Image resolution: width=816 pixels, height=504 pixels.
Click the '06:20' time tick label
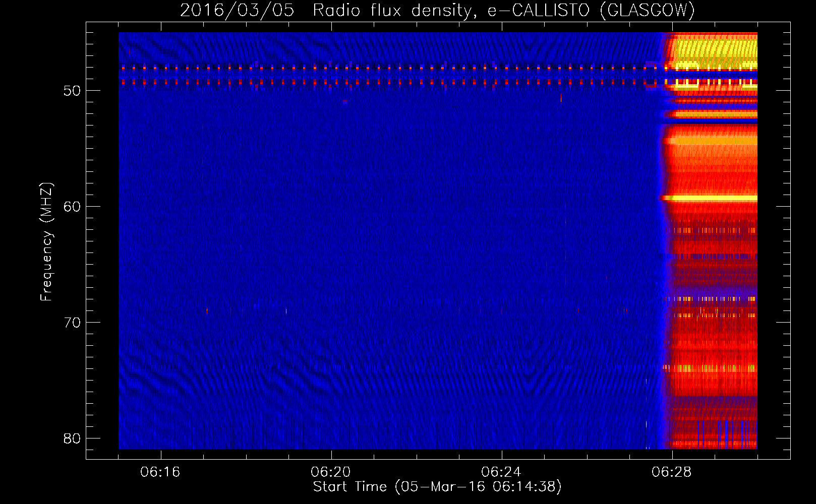pyautogui.click(x=331, y=472)
